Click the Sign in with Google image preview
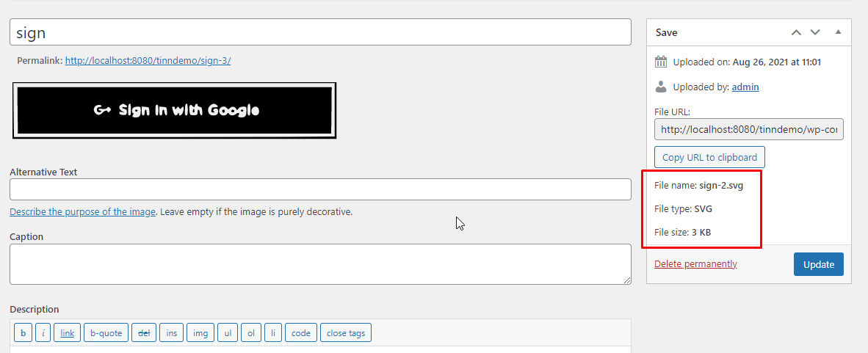This screenshot has height=353, width=868. pyautogui.click(x=174, y=110)
